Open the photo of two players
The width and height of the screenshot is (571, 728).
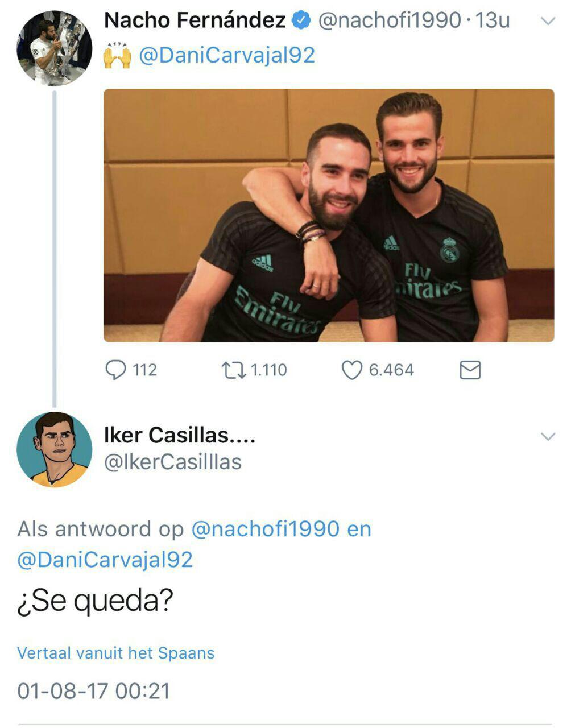pyautogui.click(x=329, y=216)
